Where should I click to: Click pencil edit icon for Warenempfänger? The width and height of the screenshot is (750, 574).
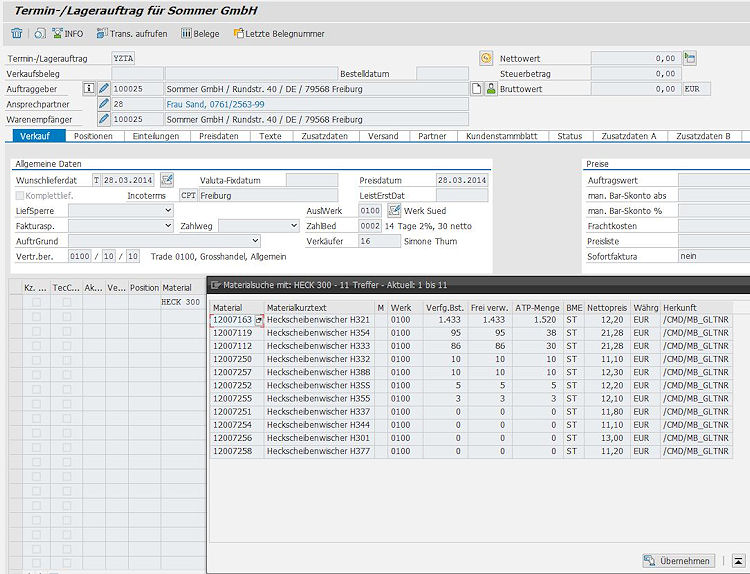(x=103, y=119)
